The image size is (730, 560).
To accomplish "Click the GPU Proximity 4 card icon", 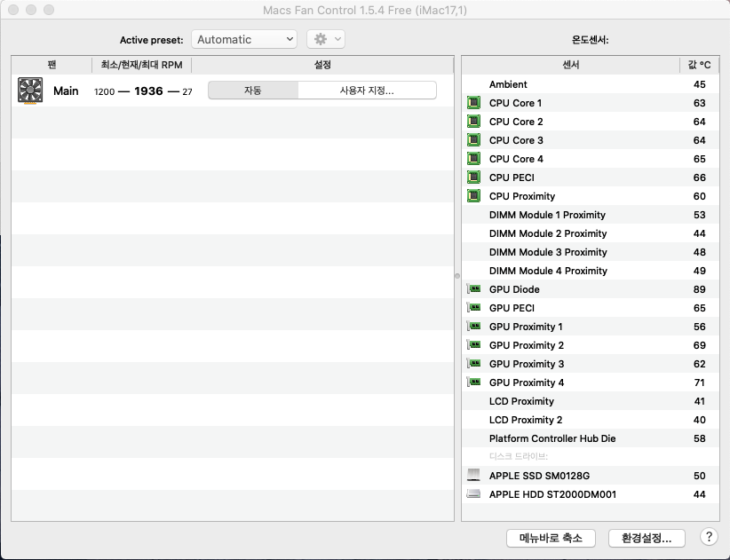I will (473, 383).
